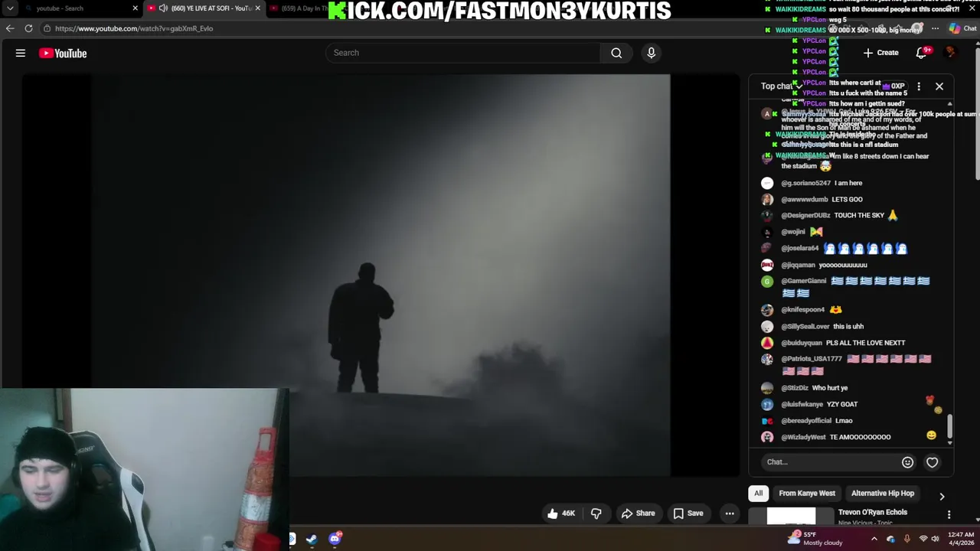Click the youtube.com address bar URL
The height and width of the screenshot is (551, 980).
point(134,28)
